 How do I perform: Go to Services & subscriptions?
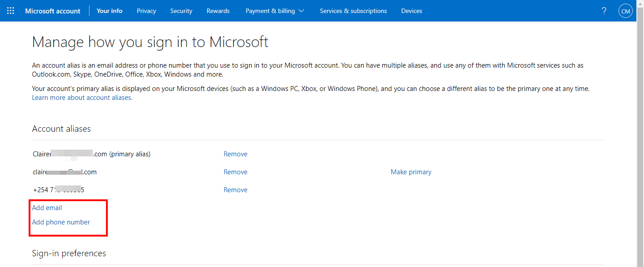point(353,11)
